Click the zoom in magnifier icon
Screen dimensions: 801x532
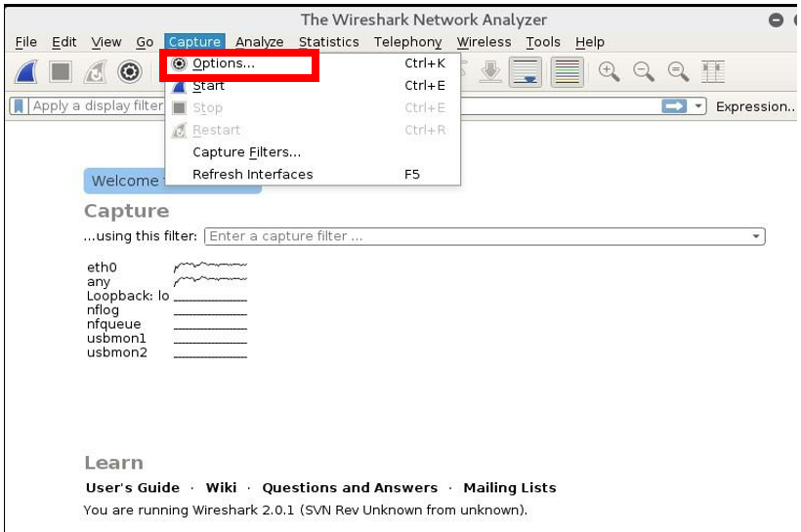point(609,72)
